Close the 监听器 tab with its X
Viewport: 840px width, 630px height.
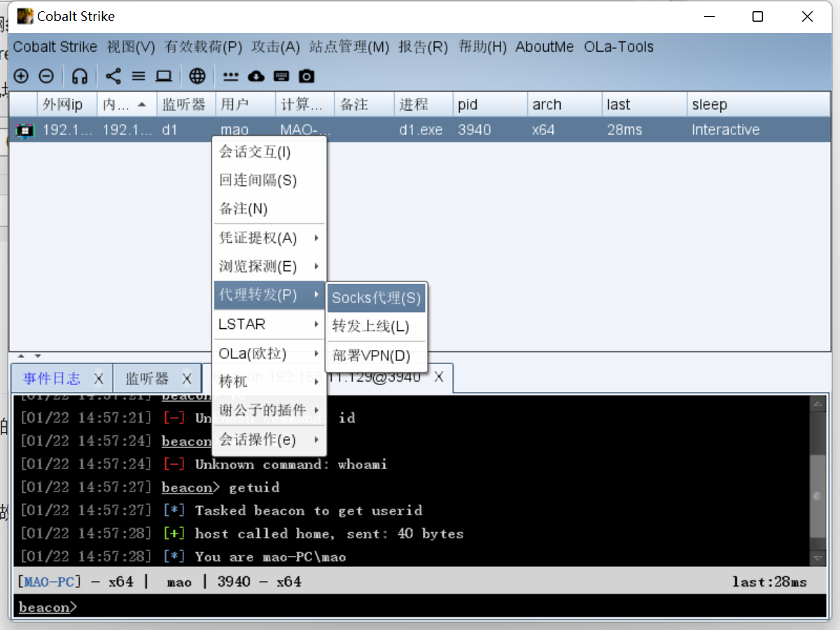[187, 379]
